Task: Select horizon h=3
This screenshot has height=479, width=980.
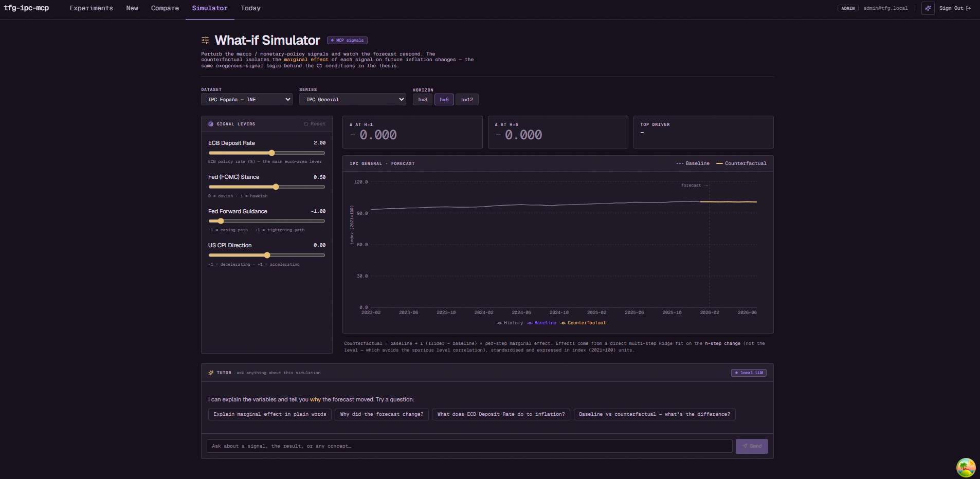Action: 423,100
